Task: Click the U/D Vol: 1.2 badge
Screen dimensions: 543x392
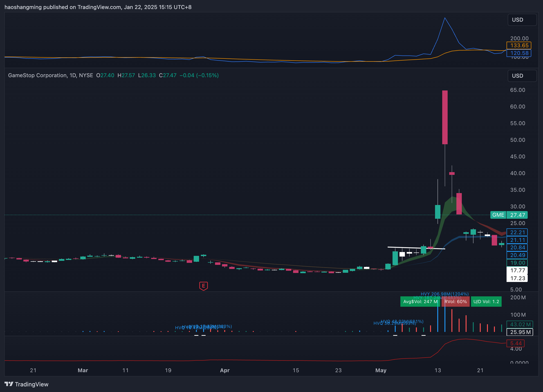Action: [486, 302]
